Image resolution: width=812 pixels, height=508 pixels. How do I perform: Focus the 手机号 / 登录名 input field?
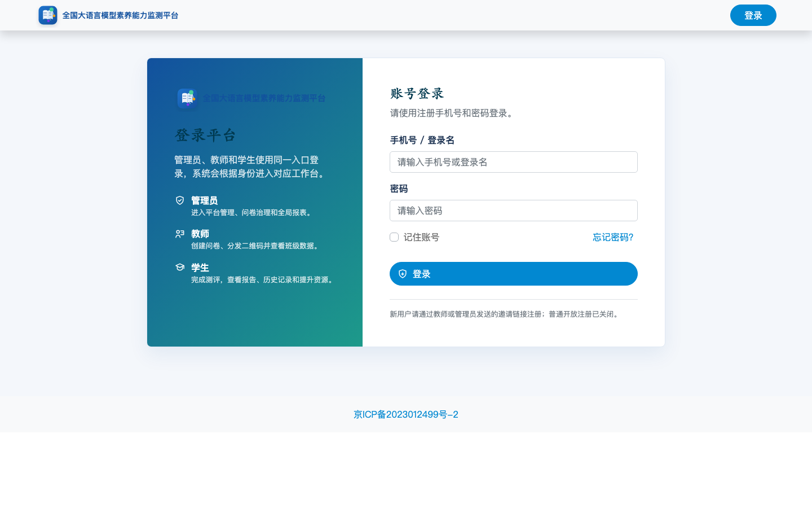pos(514,162)
